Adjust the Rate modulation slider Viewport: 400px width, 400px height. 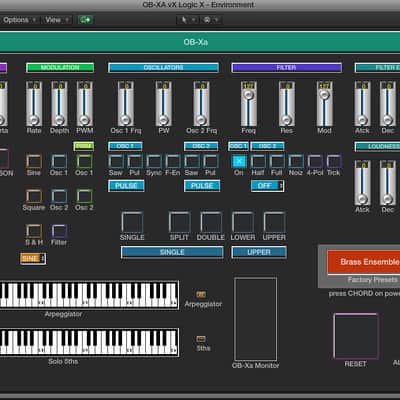(x=34, y=104)
